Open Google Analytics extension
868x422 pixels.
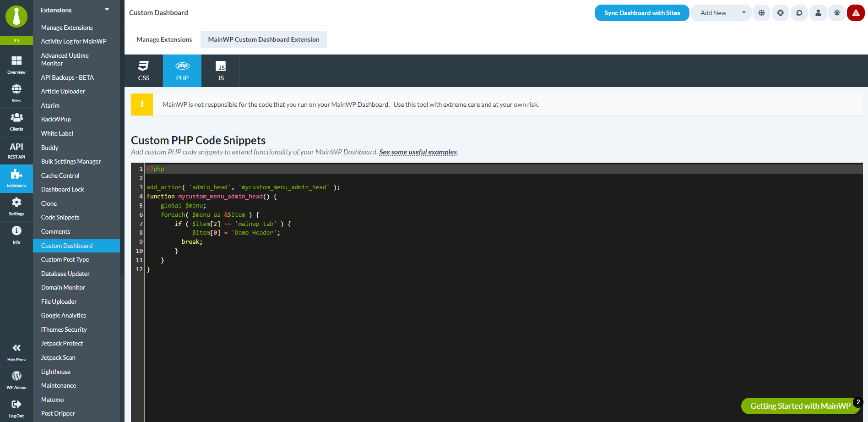click(64, 315)
